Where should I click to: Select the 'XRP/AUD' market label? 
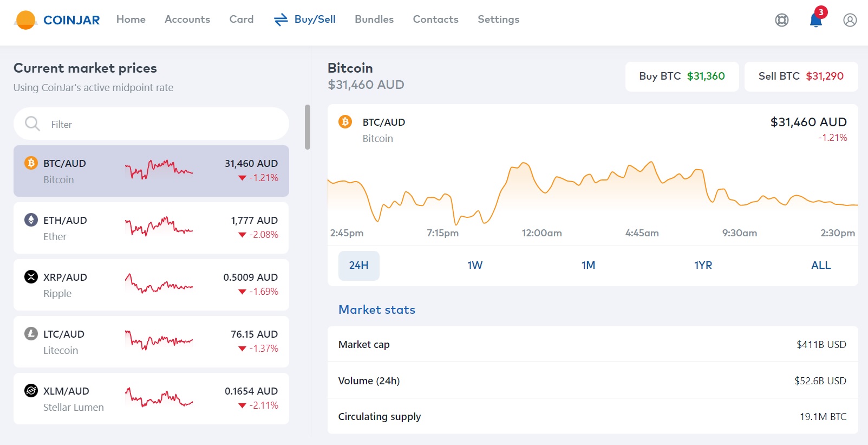[65, 277]
